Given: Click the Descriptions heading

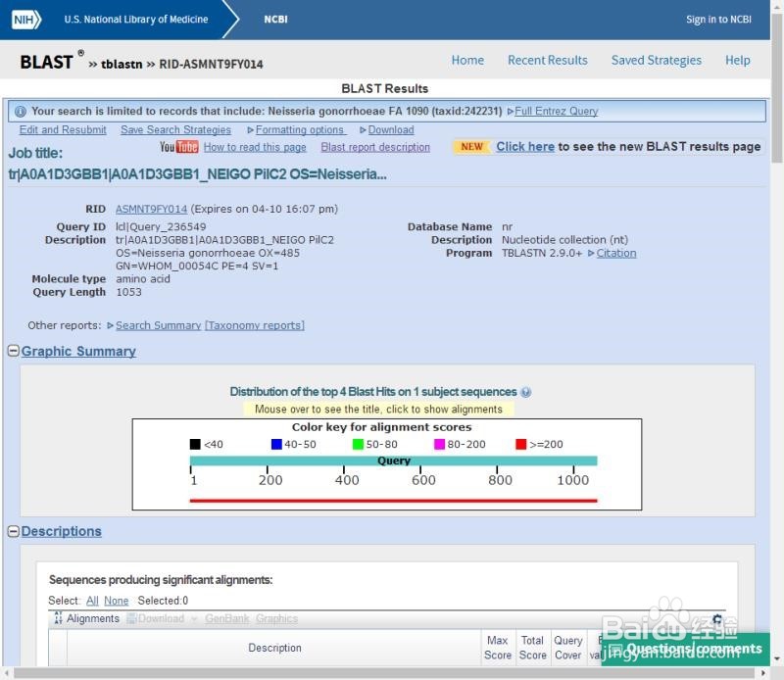Looking at the screenshot, I should [x=61, y=531].
